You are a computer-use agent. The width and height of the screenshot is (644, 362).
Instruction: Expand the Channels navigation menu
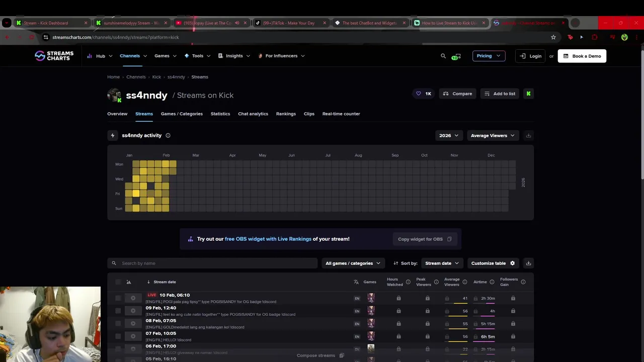133,56
